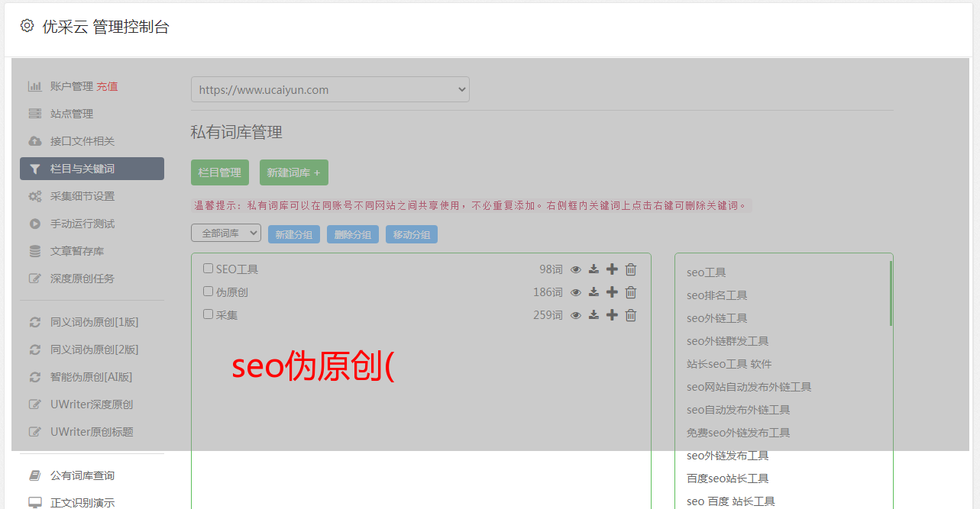
Task: Download the 采集 word library
Action: click(x=593, y=315)
